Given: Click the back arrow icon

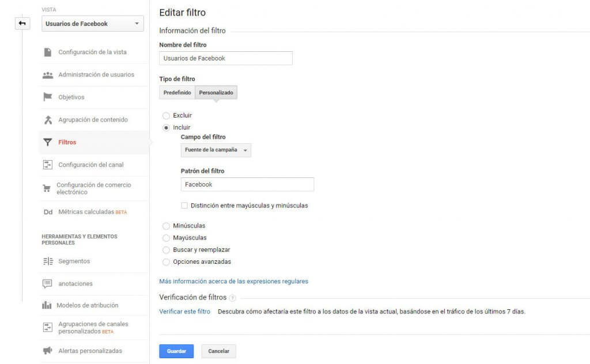Looking at the screenshot, I should coord(22,24).
